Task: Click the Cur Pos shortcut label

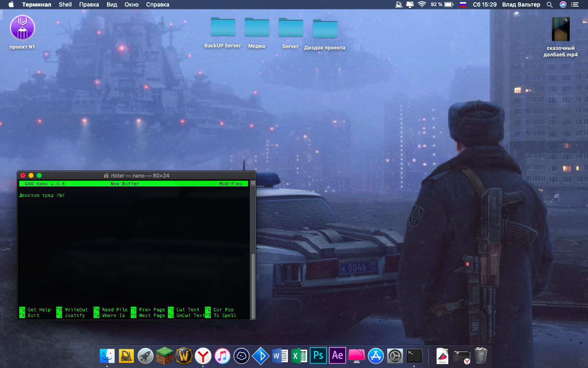Action: pos(223,310)
